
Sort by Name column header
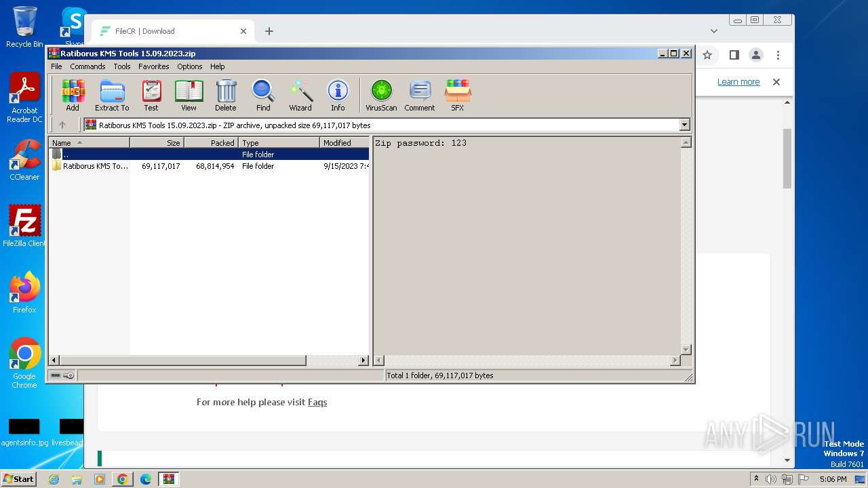pos(90,142)
